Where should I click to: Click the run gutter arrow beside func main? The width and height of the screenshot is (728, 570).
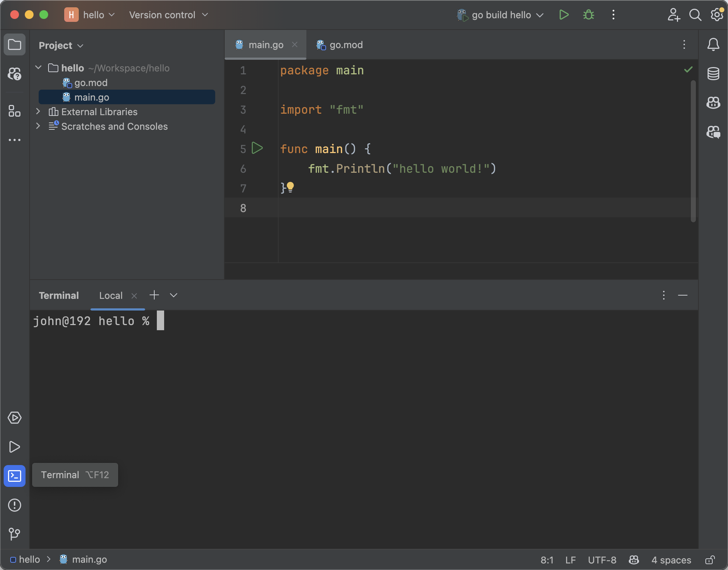click(x=257, y=148)
